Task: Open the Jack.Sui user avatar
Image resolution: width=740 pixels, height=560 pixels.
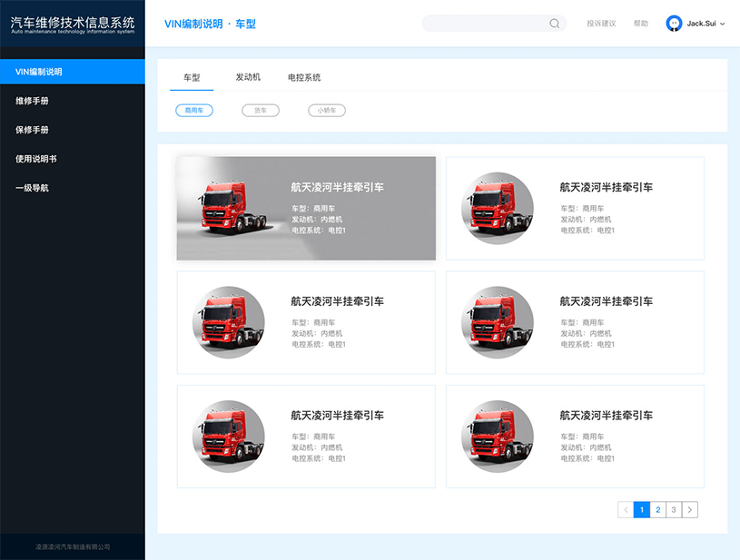Action: pos(674,23)
